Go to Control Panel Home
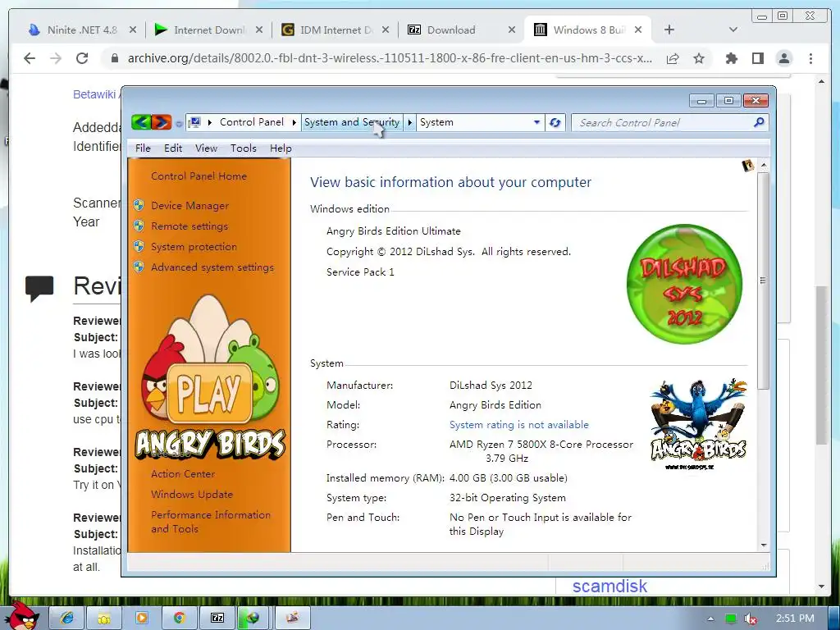840x630 pixels. point(199,176)
